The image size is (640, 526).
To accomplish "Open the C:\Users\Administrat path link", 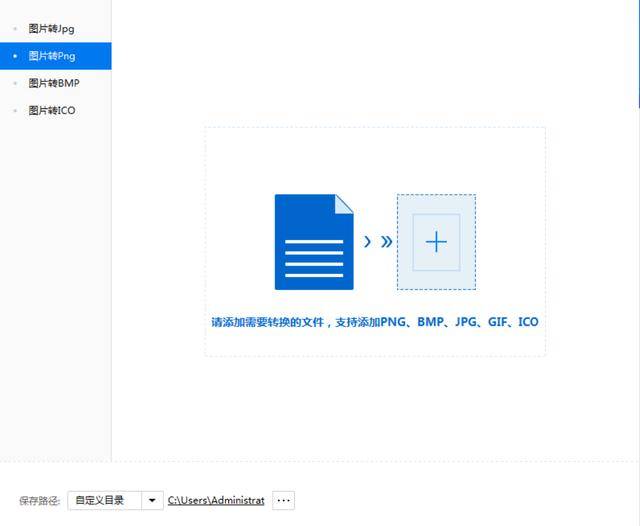I will tap(216, 500).
